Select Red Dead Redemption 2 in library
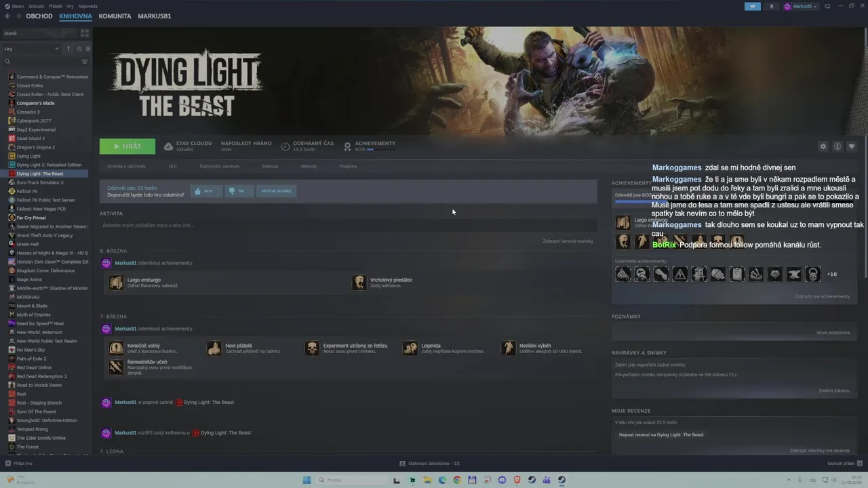 41,376
